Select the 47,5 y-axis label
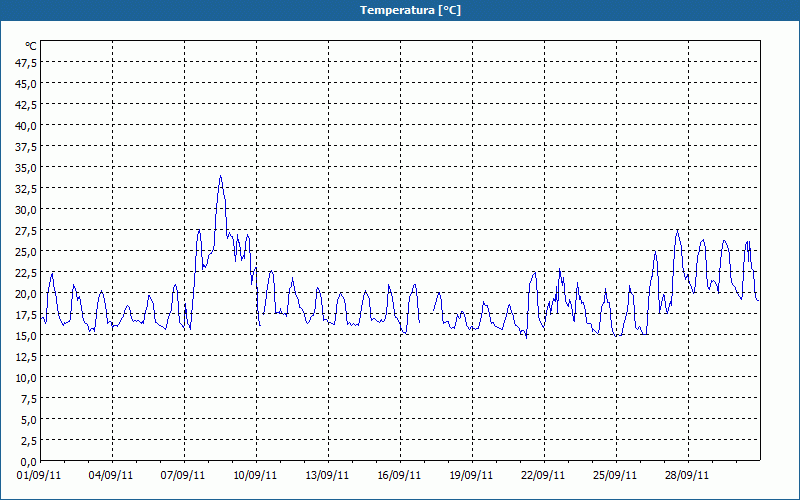Image resolution: width=800 pixels, height=500 pixels. [26, 63]
